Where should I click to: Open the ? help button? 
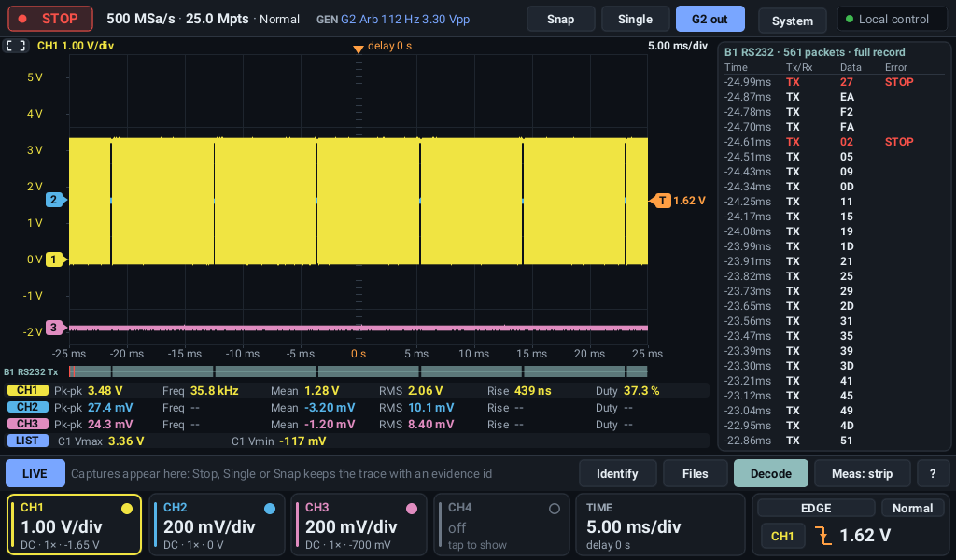coord(933,474)
